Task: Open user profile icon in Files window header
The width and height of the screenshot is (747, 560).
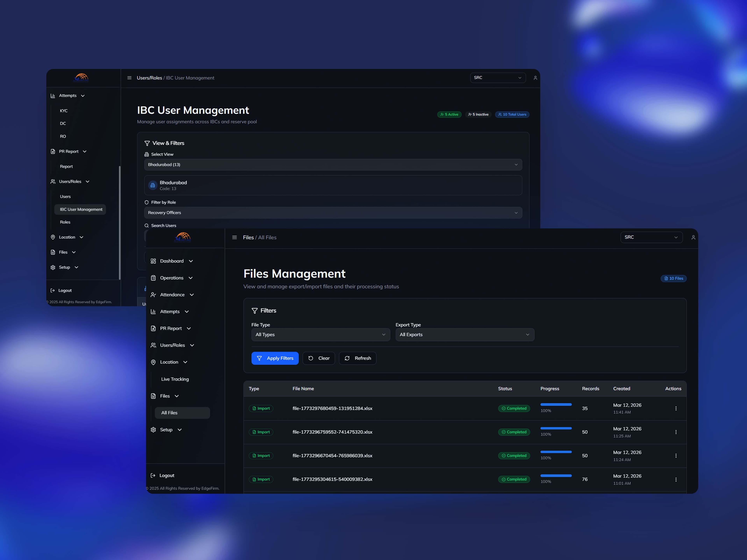Action: click(x=693, y=238)
